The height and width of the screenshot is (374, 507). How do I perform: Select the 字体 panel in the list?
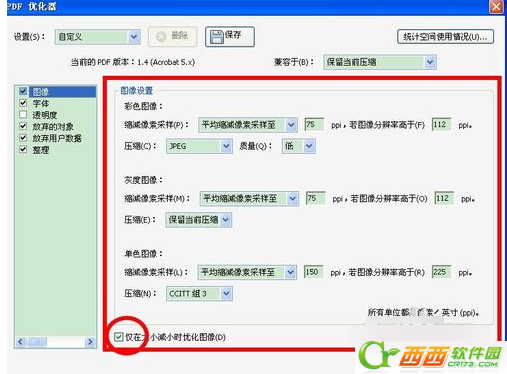41,103
